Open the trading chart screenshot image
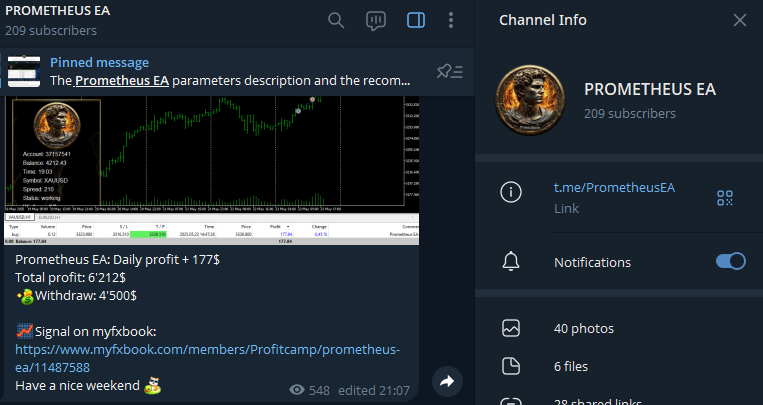 tap(212, 170)
